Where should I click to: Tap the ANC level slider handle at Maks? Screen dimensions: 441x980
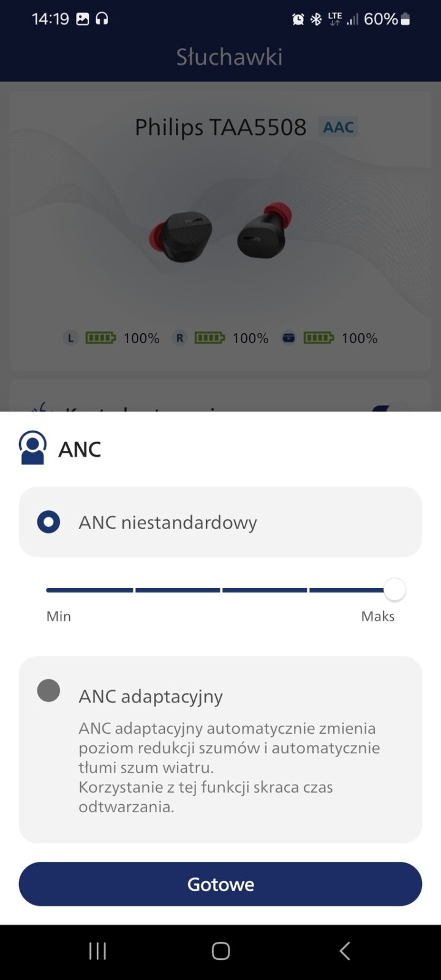pos(395,590)
